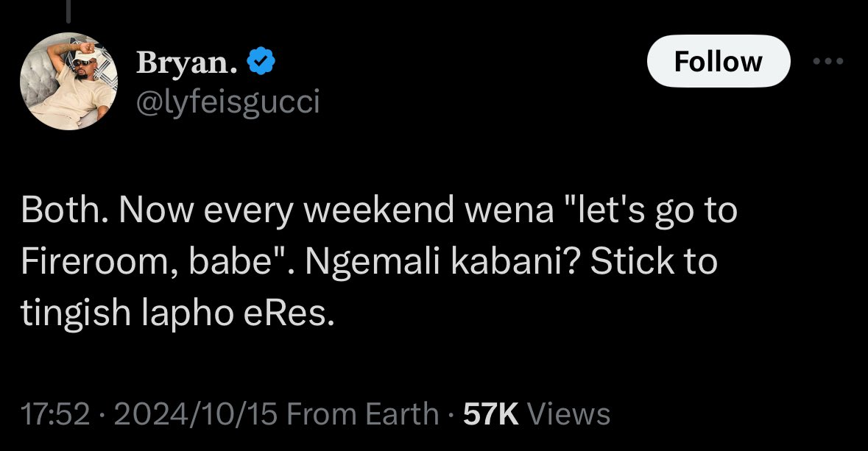Click the blue verified checkmark badge
Image resolution: width=868 pixels, height=451 pixels.
click(261, 61)
